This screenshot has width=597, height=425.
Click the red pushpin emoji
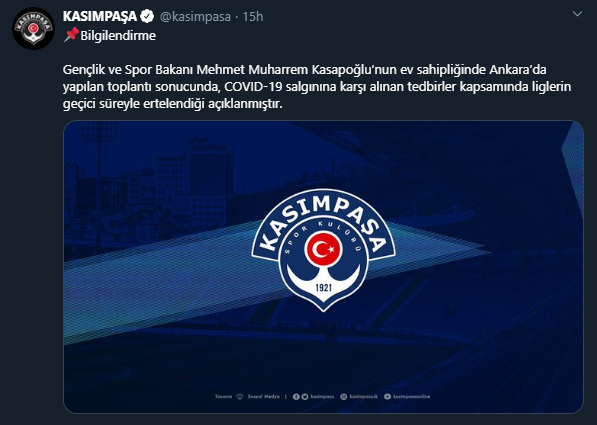pyautogui.click(x=71, y=35)
